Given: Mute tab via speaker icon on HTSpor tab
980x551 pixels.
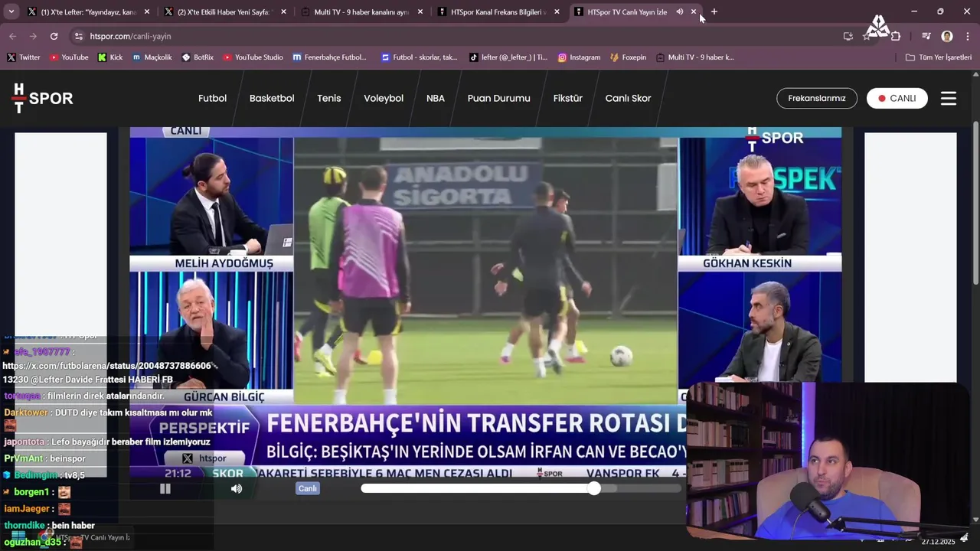Looking at the screenshot, I should pos(679,11).
